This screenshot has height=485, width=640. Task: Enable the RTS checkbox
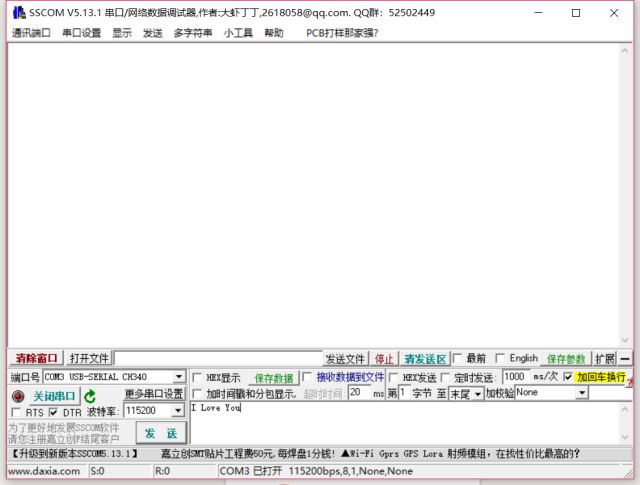[x=16, y=412]
